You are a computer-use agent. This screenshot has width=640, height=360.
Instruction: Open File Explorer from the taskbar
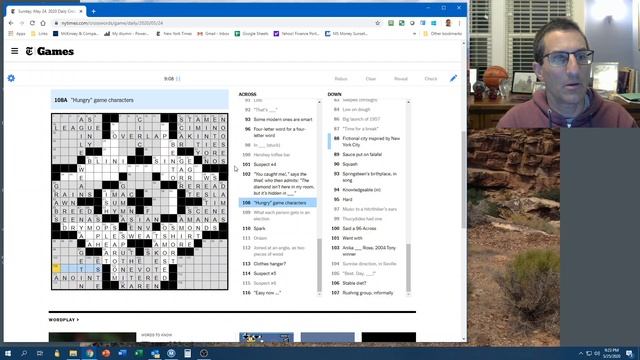(x=73, y=353)
